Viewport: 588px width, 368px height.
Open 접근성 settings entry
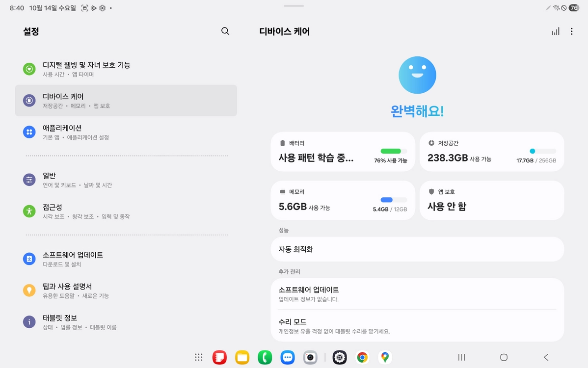(x=126, y=211)
